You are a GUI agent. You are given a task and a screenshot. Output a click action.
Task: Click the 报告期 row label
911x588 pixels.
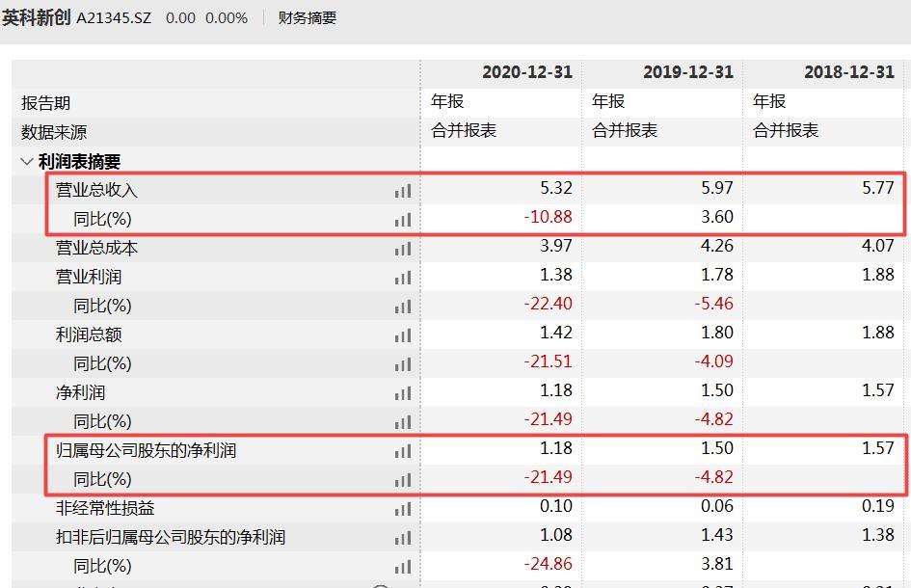45,100
